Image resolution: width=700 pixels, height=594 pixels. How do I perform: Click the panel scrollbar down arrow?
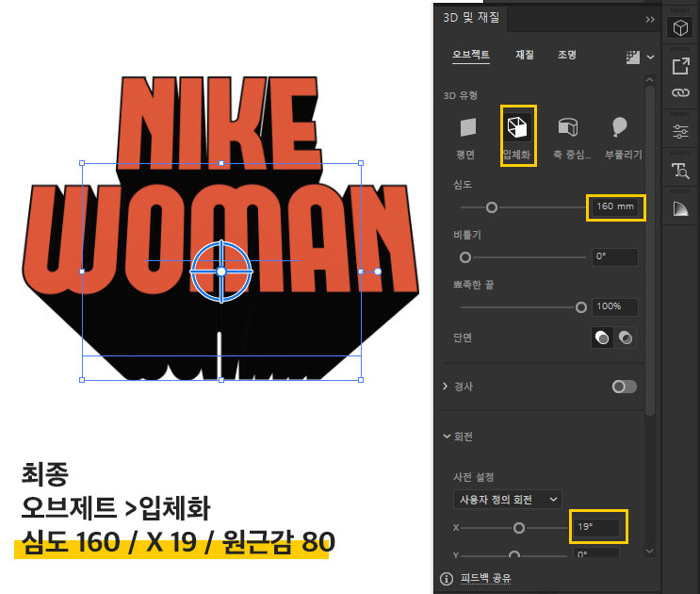point(649,552)
